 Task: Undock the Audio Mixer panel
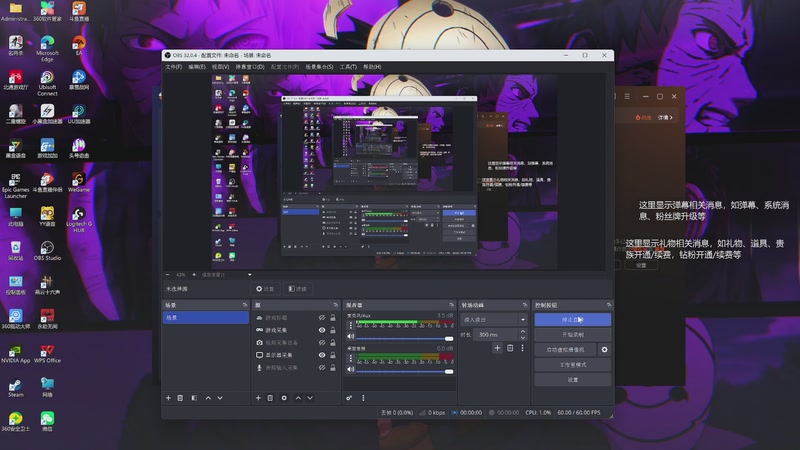click(x=451, y=305)
